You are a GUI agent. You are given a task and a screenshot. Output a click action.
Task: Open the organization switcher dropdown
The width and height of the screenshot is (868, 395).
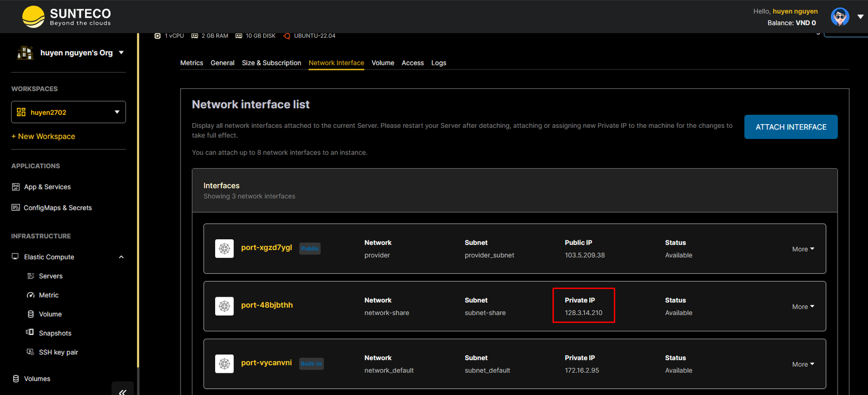[122, 53]
